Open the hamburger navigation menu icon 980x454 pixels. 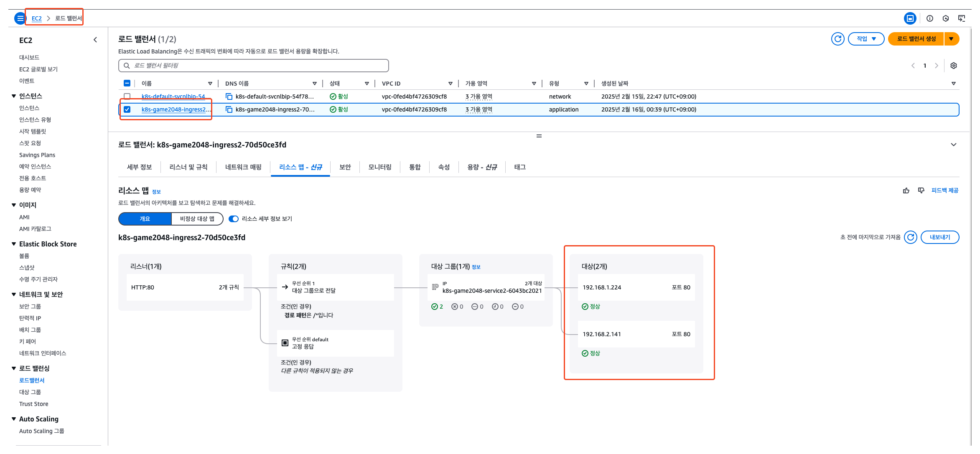pyautogui.click(x=20, y=18)
